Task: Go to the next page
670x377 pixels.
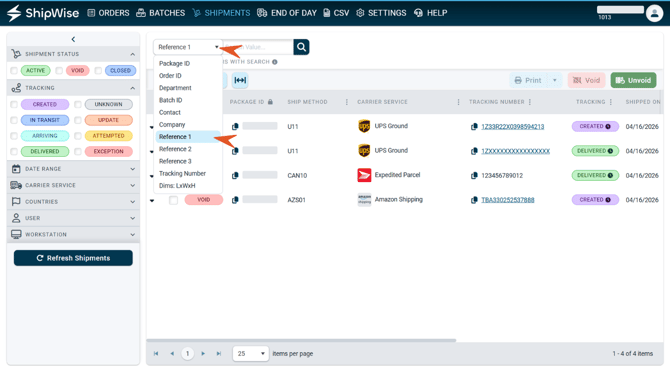Action: tap(203, 354)
